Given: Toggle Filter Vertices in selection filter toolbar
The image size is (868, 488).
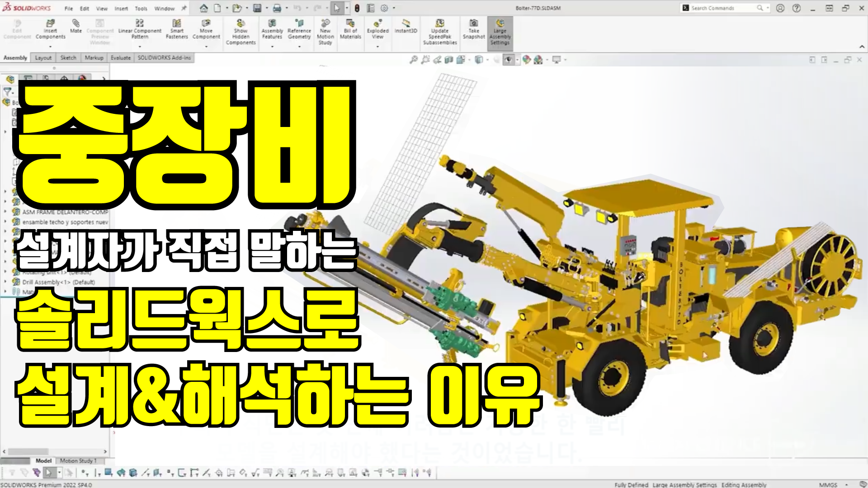Looking at the screenshot, I should click(85, 473).
